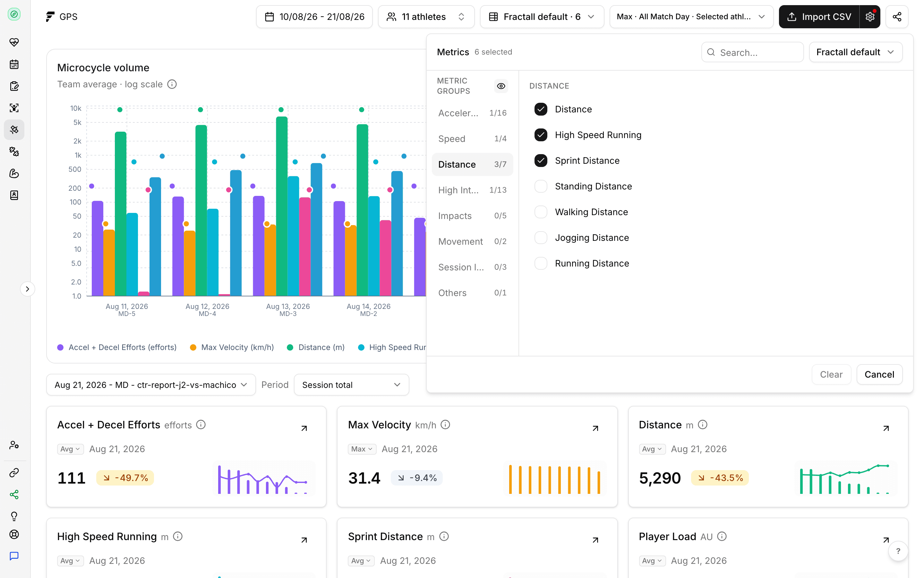
Task: Open the clipboard edit icon in sidebar
Action: [14, 86]
